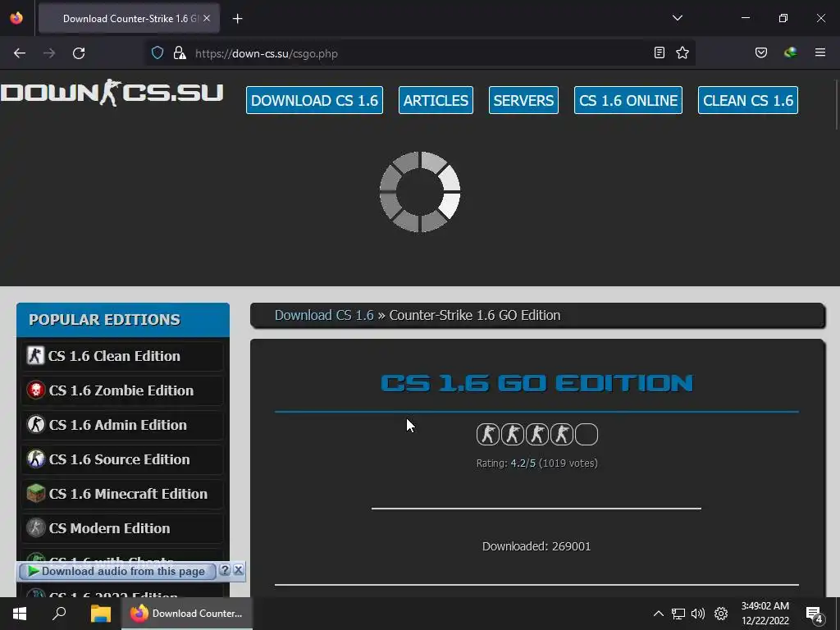Open the ARTICLES menu item

(x=436, y=100)
